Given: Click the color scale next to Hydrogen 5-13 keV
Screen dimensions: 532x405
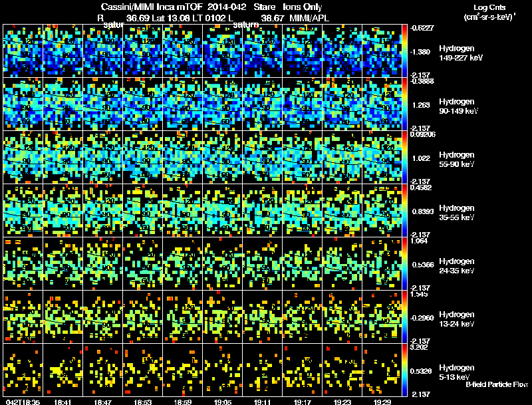Looking at the screenshot, I should click(404, 370).
